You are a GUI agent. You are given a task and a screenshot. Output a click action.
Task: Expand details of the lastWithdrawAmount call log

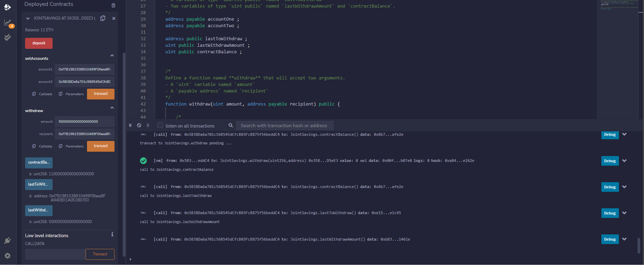624,239
